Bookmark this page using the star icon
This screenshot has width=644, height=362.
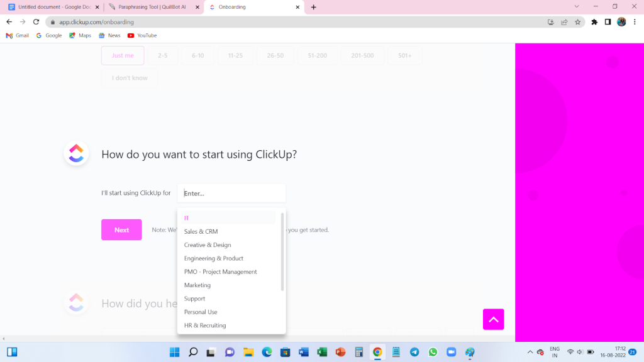coord(578,21)
